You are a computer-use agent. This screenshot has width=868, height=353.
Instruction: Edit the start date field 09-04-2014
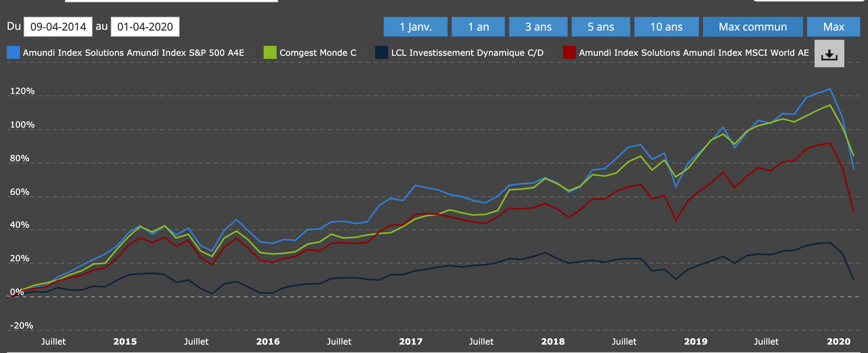click(58, 27)
